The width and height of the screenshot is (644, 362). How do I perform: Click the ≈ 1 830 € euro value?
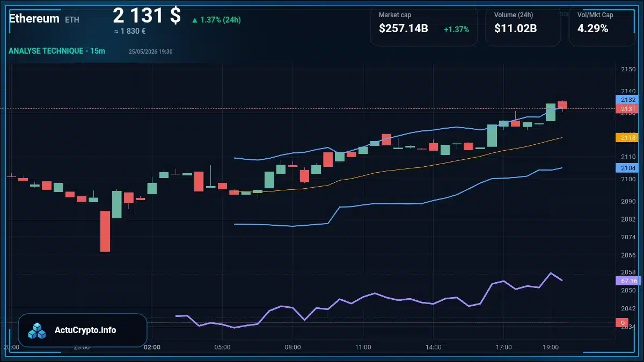[x=130, y=32]
